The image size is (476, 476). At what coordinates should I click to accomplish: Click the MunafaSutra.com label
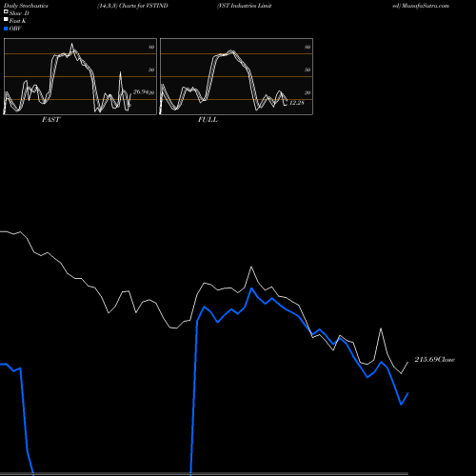426,6
